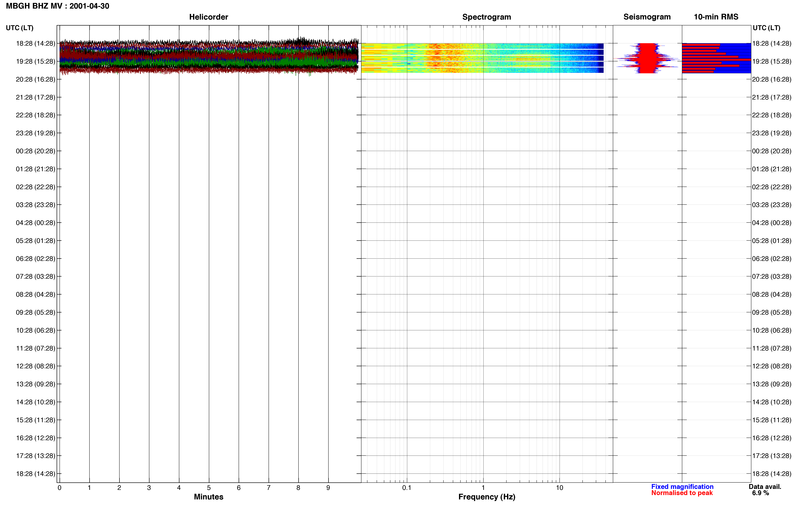Select the 'Spectrogram' panel heading

pyautogui.click(x=487, y=17)
